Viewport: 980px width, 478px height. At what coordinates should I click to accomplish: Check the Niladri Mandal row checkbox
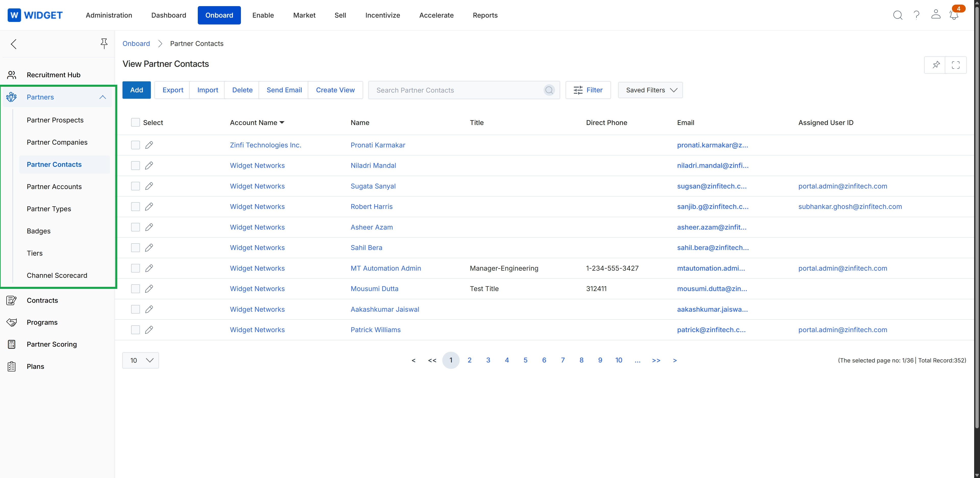(x=136, y=166)
